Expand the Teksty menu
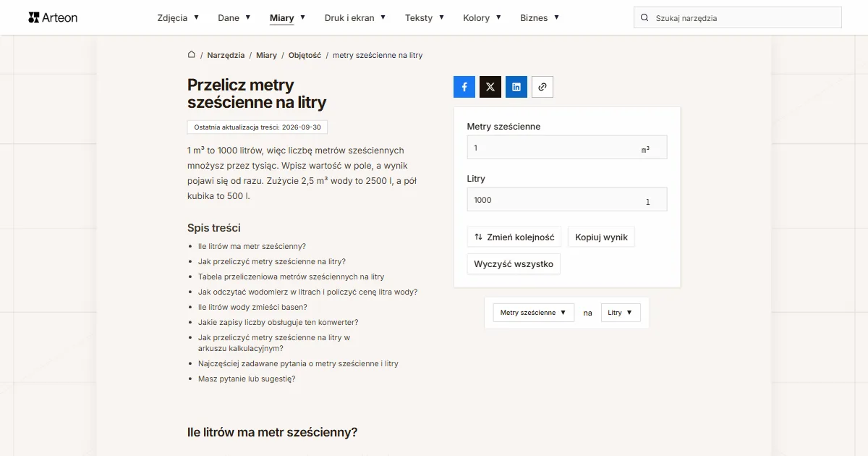The image size is (868, 456). point(425,17)
